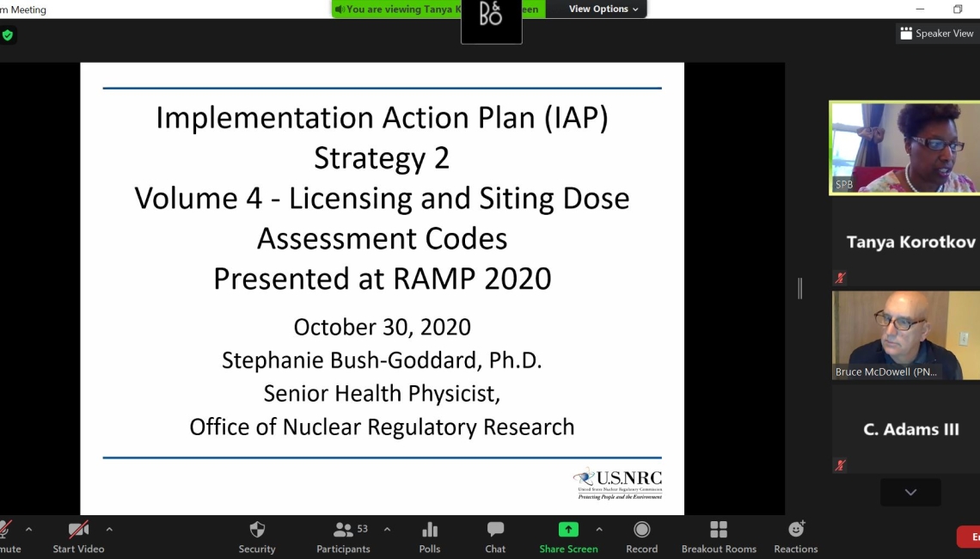
Task: Open Breakout Rooms
Action: [719, 530]
